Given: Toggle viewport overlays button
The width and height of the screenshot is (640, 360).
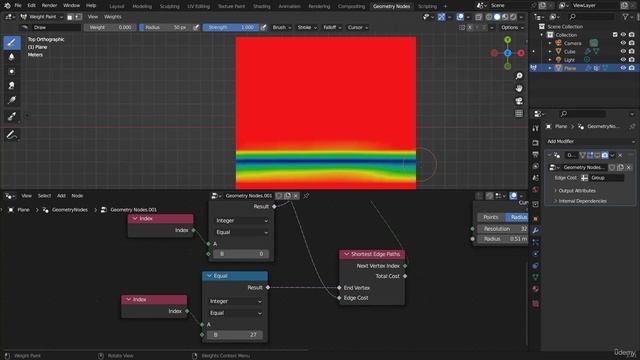Looking at the screenshot, I should 460,17.
